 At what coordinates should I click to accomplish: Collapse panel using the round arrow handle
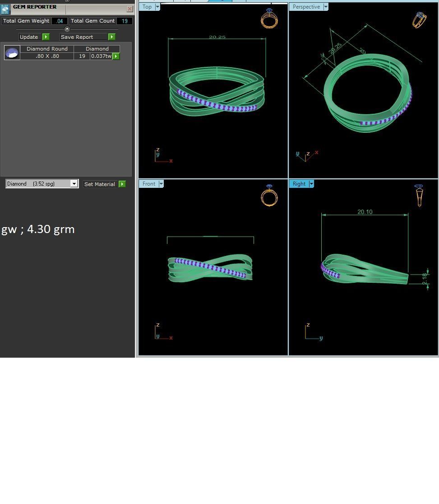(x=67, y=29)
